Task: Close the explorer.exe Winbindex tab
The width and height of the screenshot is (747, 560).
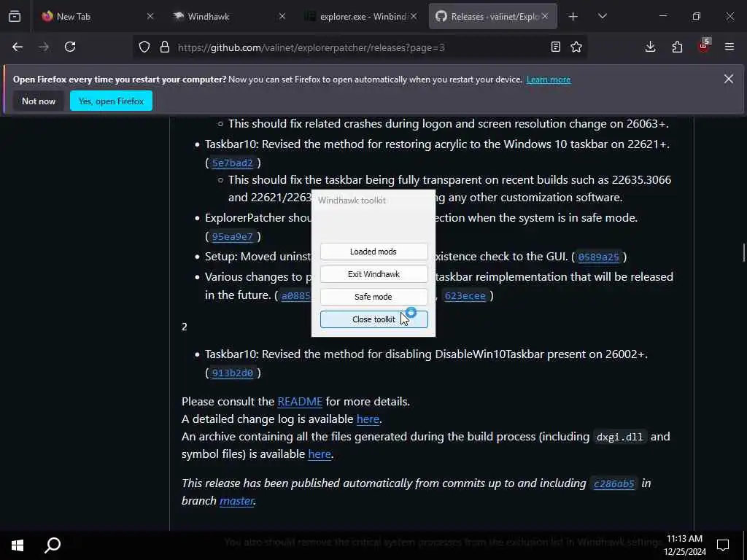Action: (414, 16)
